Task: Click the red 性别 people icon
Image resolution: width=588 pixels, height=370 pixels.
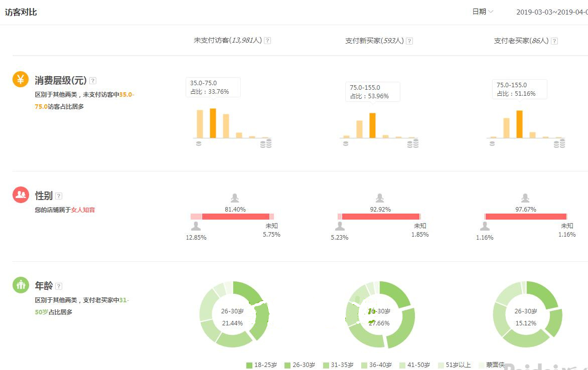Action: [21, 195]
